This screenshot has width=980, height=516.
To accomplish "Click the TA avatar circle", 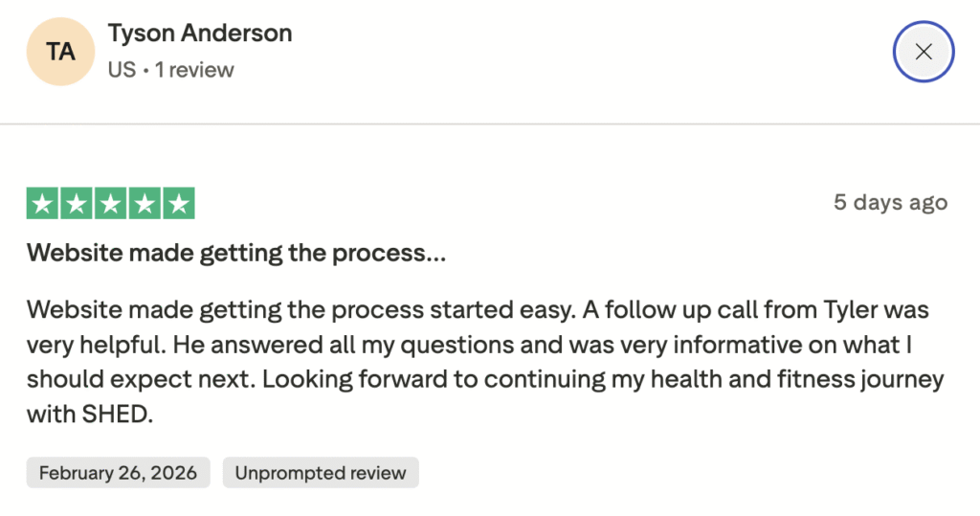I will (61, 52).
